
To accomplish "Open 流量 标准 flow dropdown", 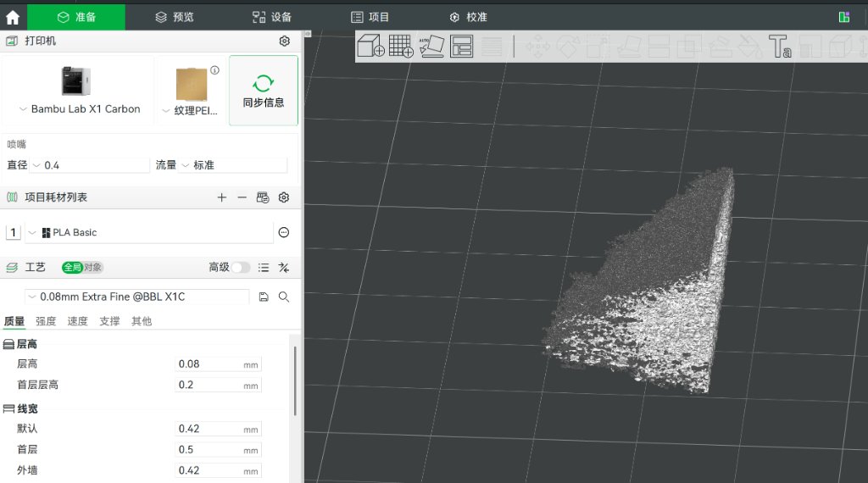I will pyautogui.click(x=233, y=165).
